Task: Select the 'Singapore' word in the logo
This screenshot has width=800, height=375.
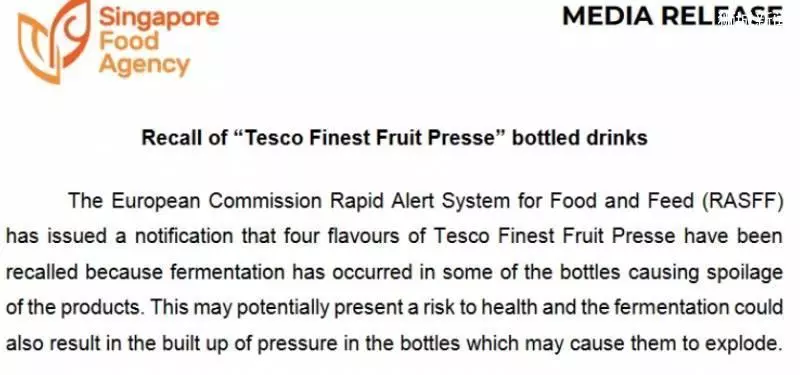Action: point(159,17)
